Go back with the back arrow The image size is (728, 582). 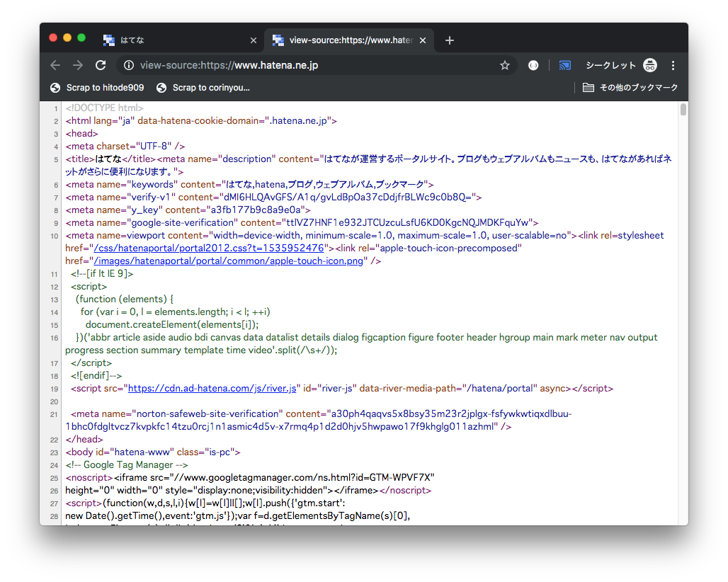(55, 65)
